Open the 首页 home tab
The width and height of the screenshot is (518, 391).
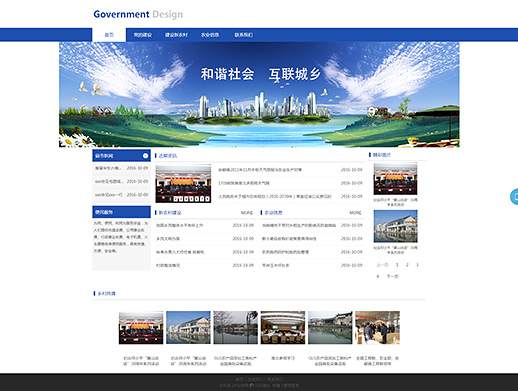pyautogui.click(x=109, y=35)
